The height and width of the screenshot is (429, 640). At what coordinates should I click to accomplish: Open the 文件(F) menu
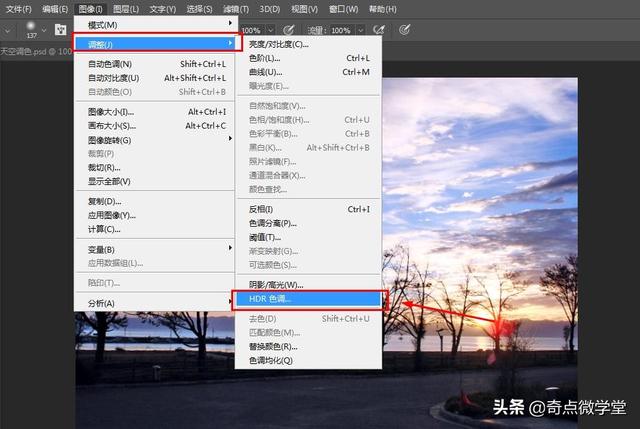point(19,9)
